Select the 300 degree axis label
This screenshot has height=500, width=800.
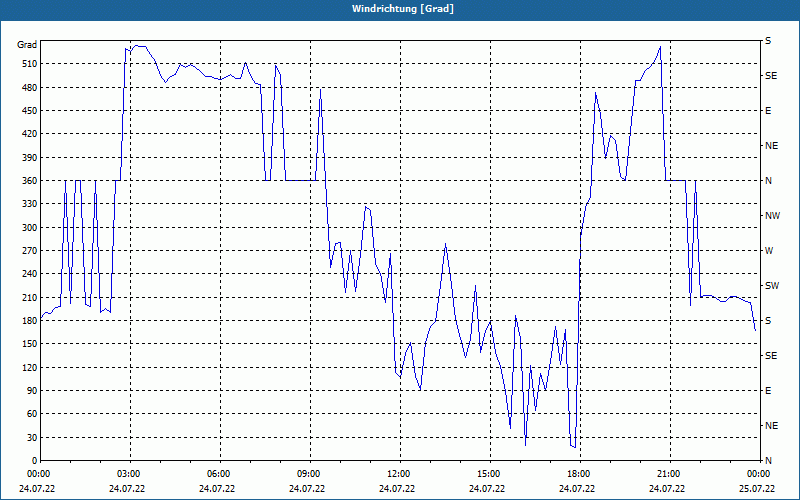click(x=30, y=228)
